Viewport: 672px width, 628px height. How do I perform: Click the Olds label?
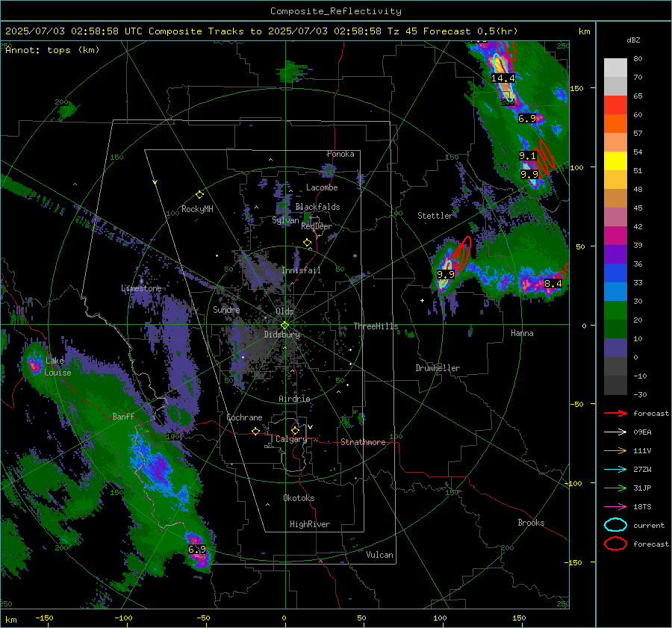click(284, 311)
